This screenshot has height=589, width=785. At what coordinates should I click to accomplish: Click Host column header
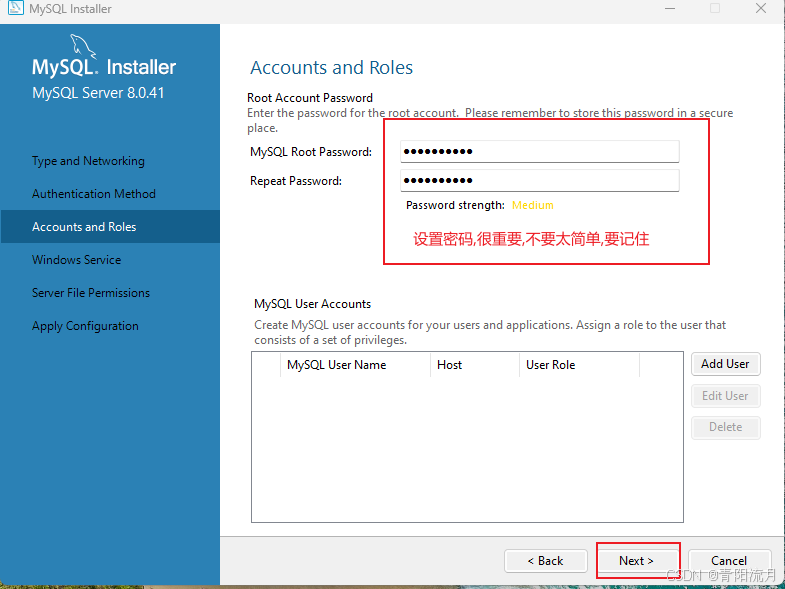(x=475, y=365)
